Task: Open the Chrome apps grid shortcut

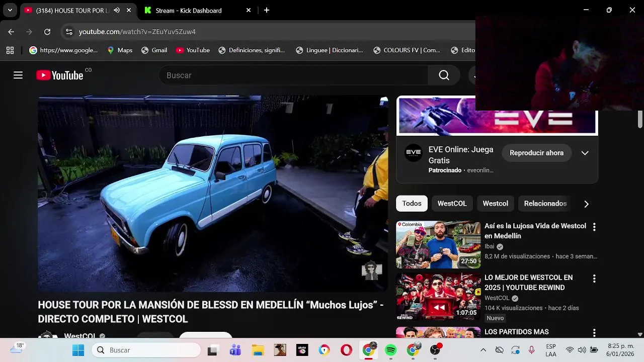Action: (x=10, y=50)
